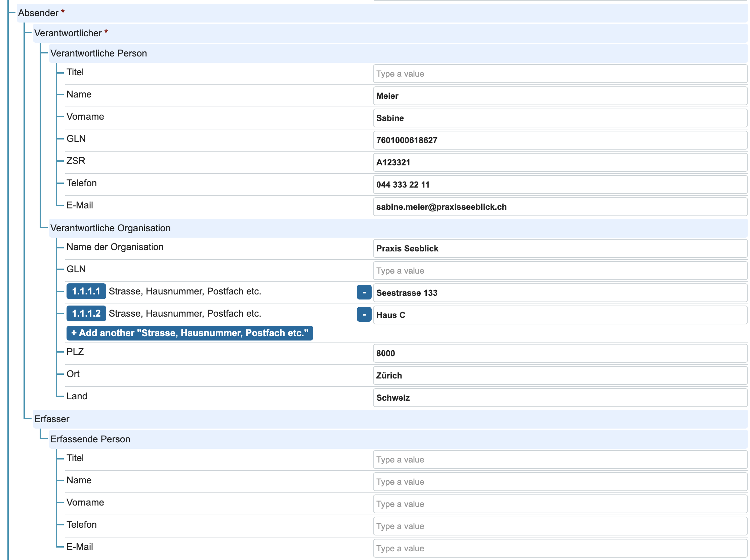Collapse the Absender section header
The width and height of the screenshot is (750, 560).
tap(38, 13)
